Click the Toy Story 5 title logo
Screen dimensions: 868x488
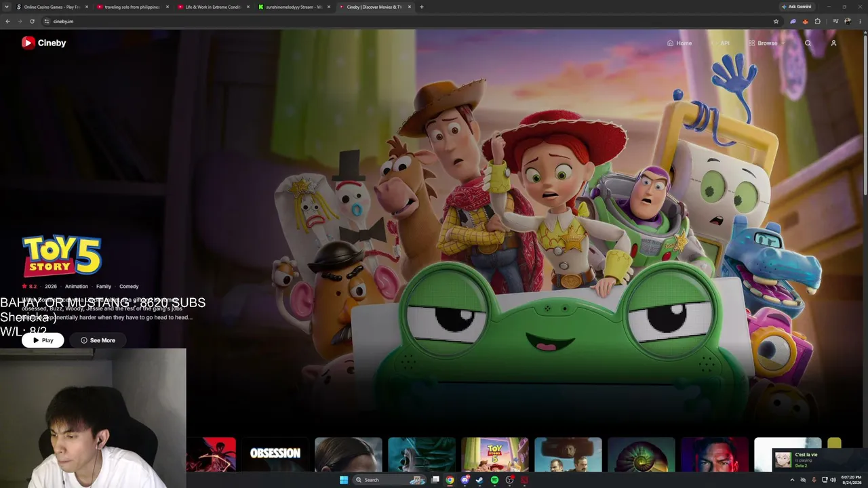pyautogui.click(x=62, y=256)
